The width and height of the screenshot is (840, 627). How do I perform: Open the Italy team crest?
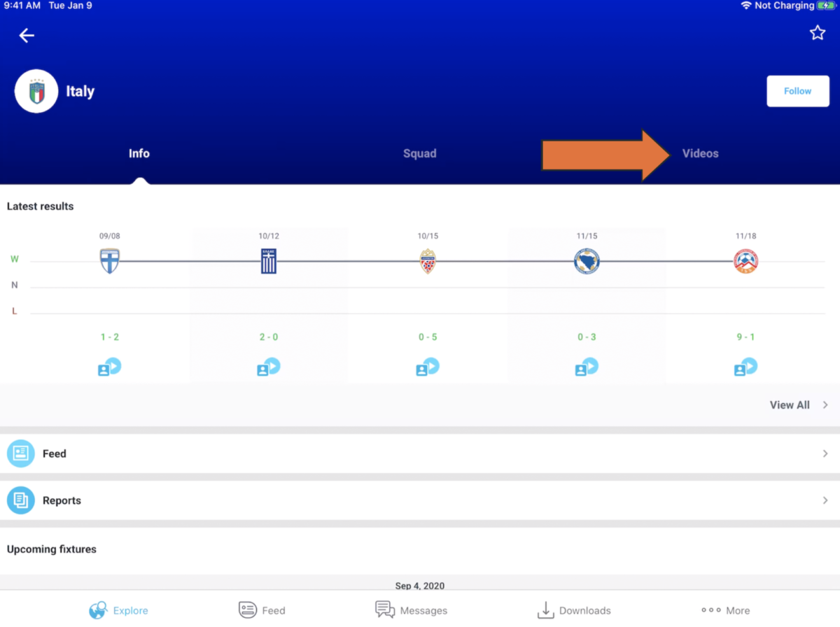36,91
